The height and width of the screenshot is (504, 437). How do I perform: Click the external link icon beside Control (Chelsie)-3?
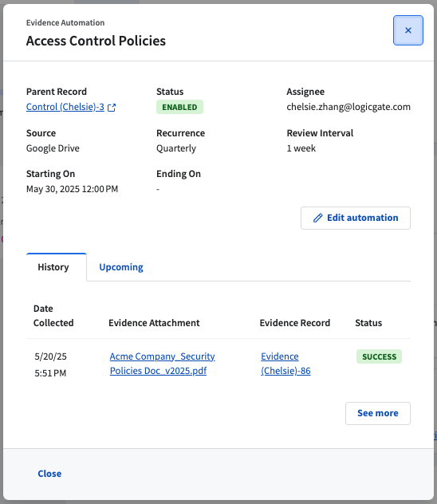coord(112,108)
